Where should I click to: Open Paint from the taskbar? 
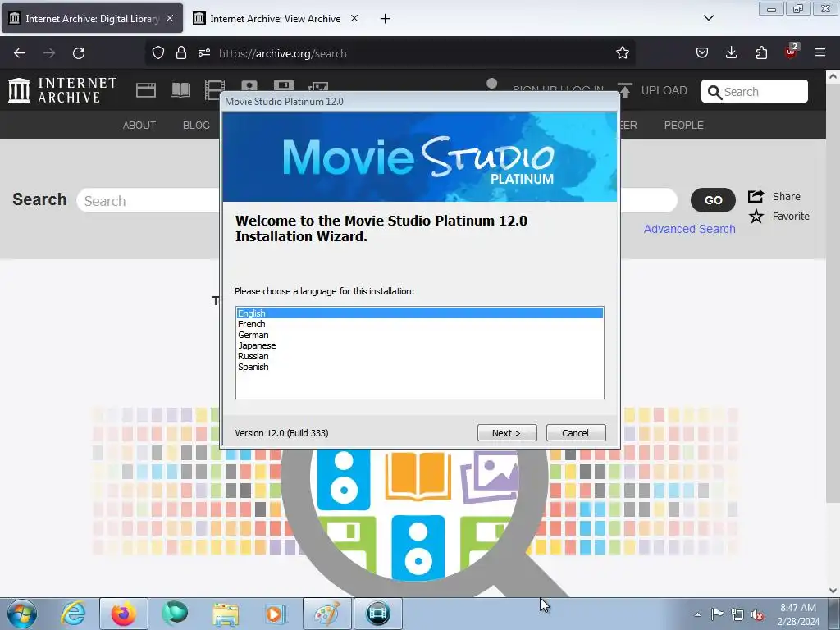[326, 614]
